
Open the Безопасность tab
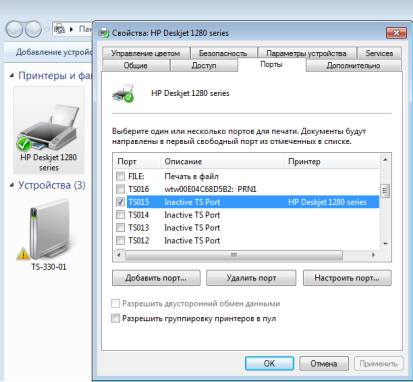[x=223, y=53]
